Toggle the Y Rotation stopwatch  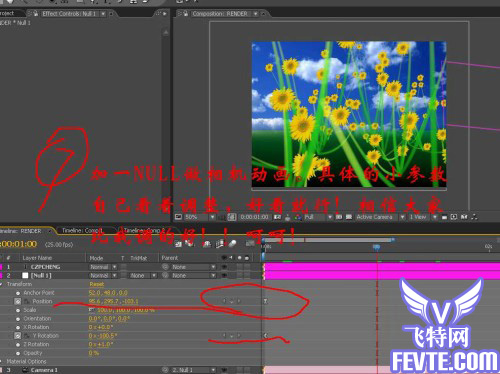click(18, 336)
